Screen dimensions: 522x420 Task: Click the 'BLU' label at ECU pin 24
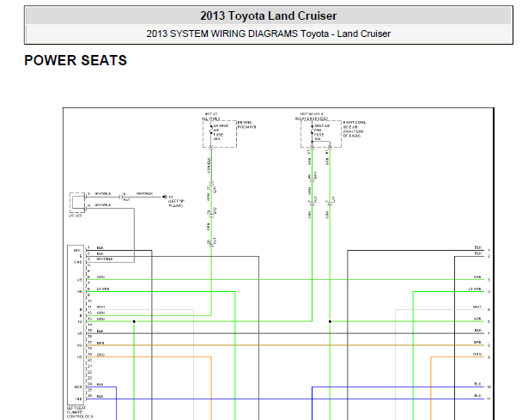100,385
